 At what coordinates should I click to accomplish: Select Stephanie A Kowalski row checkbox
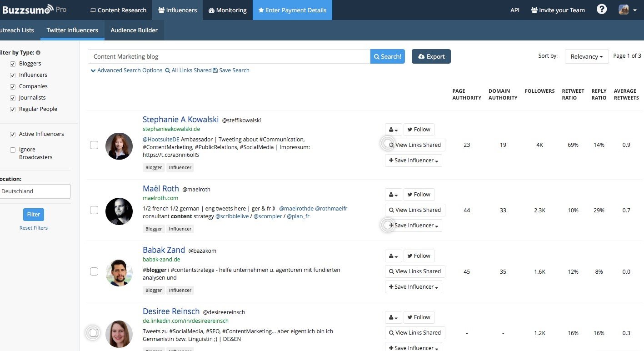coord(94,145)
